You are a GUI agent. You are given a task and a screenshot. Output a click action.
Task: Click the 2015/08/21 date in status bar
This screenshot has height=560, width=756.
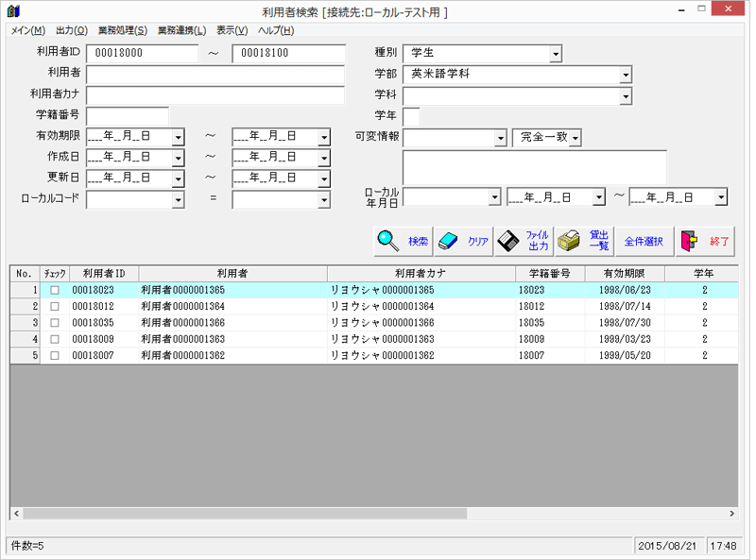pyautogui.click(x=667, y=546)
